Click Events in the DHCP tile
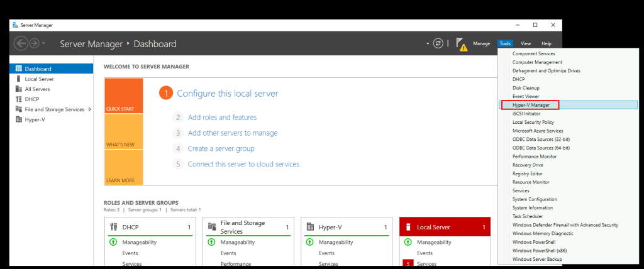 pyautogui.click(x=130, y=253)
